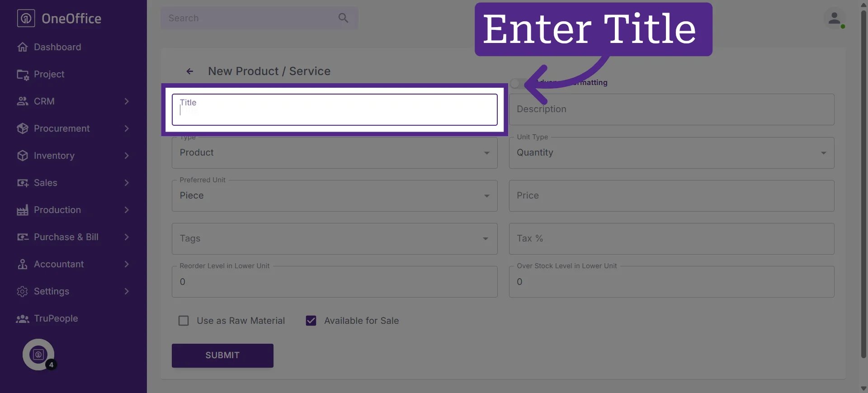The image size is (868, 393).
Task: Click the SUBMIT button
Action: click(x=222, y=355)
